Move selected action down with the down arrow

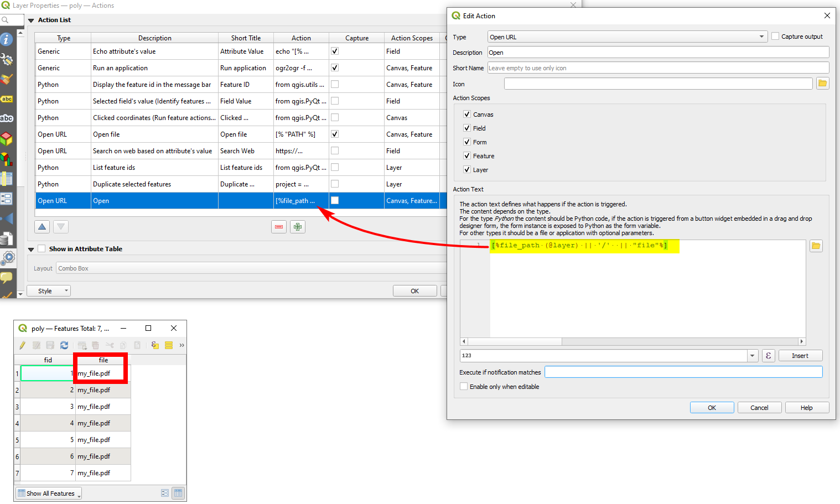(61, 227)
